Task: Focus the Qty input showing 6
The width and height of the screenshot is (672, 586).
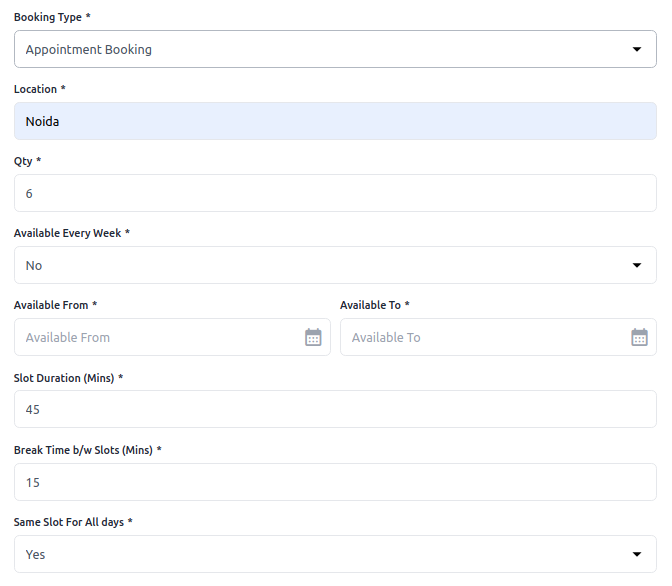Action: tap(335, 193)
